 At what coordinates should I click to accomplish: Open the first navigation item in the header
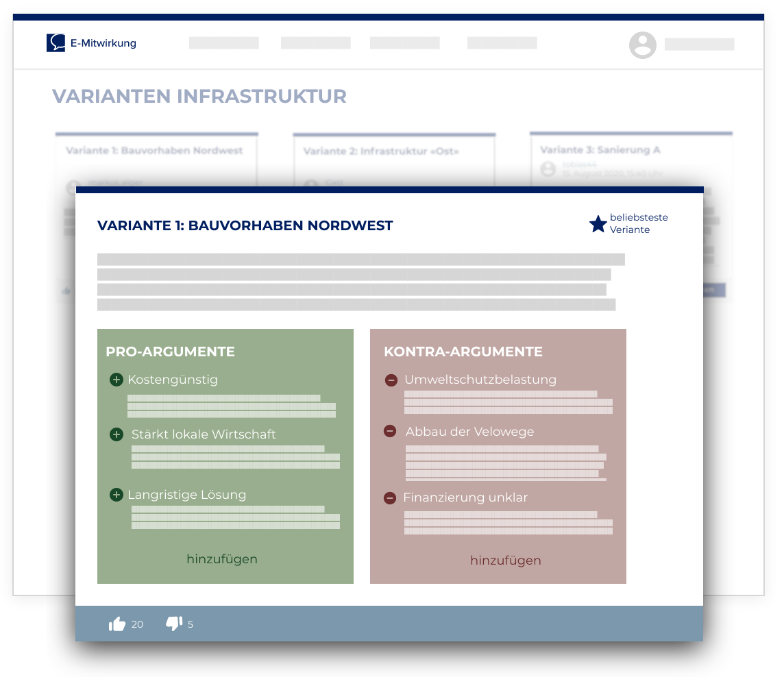223,42
